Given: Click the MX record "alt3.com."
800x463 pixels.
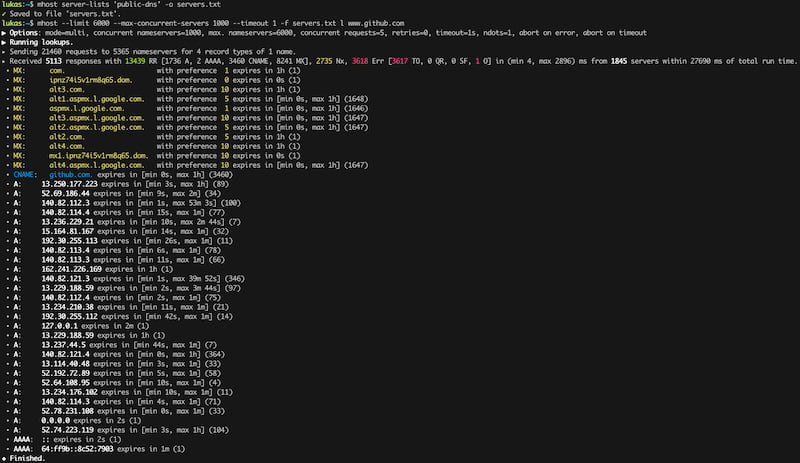Looking at the screenshot, I should (x=67, y=89).
